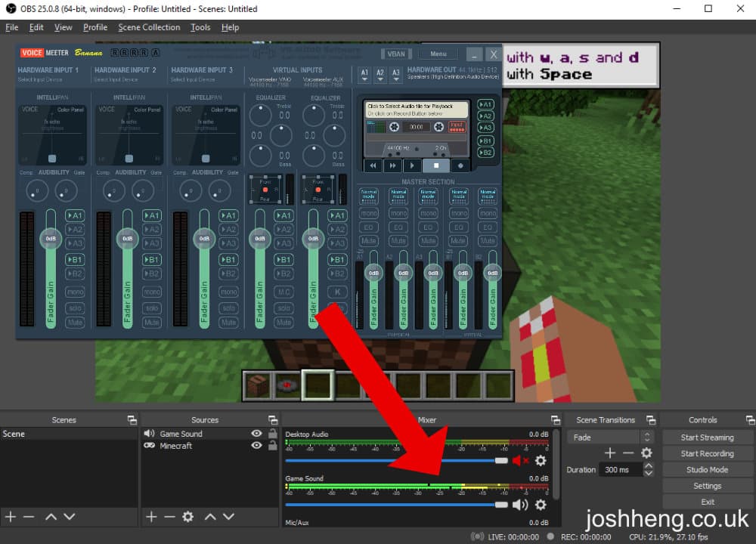Click Start Recording button

click(707, 453)
